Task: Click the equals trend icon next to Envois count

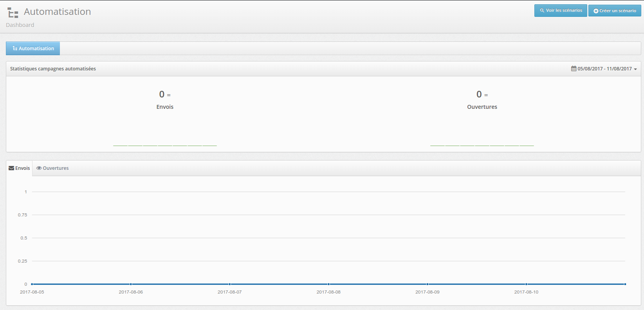Action: point(169,95)
